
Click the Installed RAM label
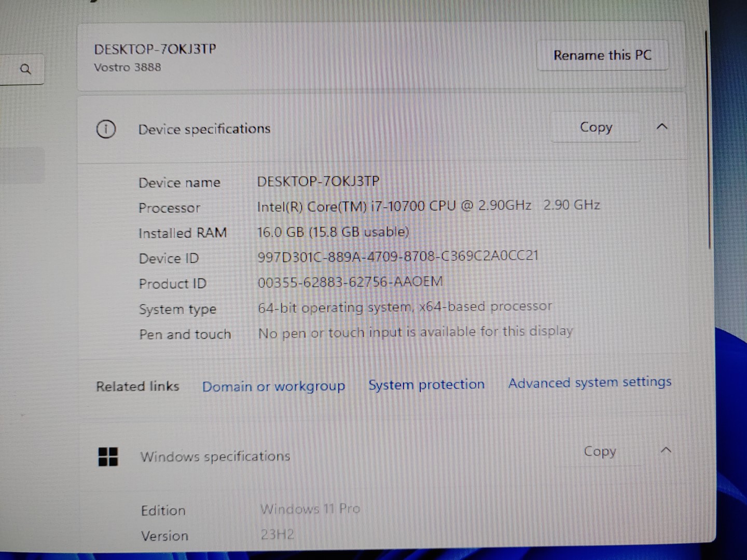[183, 233]
